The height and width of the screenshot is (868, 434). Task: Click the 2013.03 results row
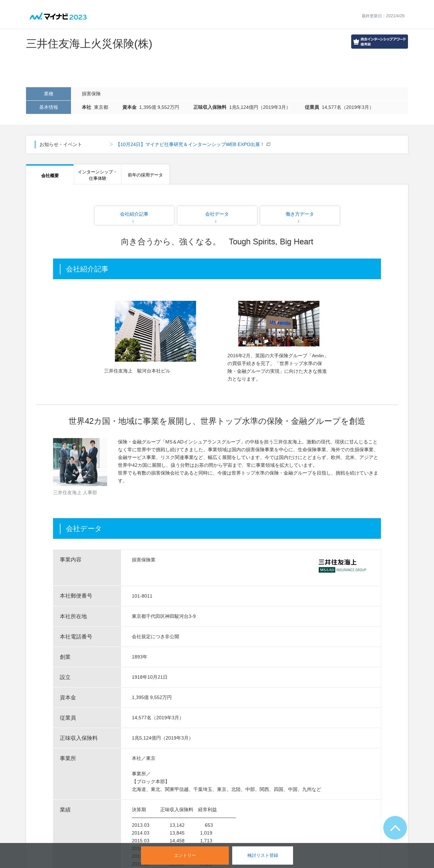point(172,825)
